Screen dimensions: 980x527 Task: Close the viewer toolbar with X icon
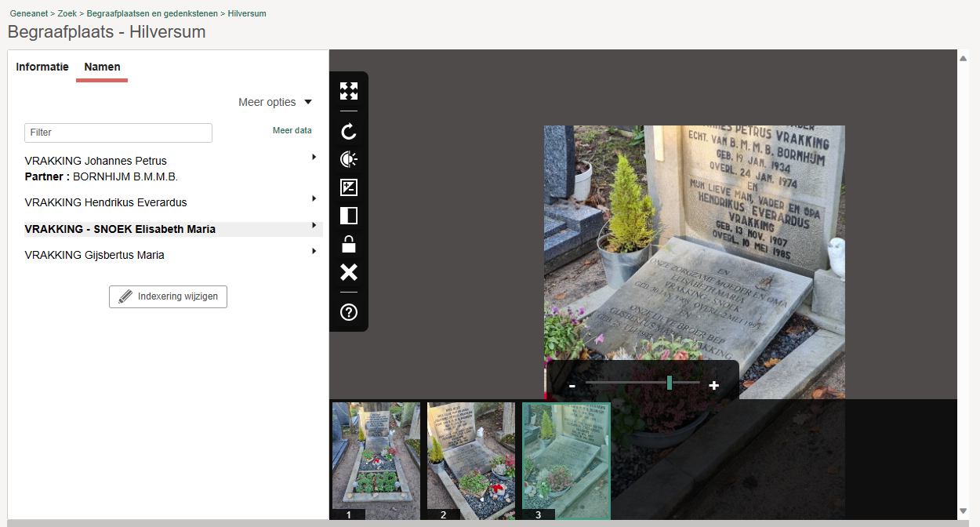[349, 272]
